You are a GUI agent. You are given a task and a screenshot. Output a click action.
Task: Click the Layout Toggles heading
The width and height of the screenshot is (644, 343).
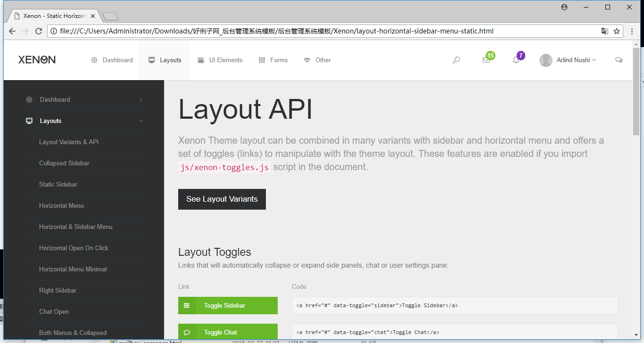pos(215,252)
